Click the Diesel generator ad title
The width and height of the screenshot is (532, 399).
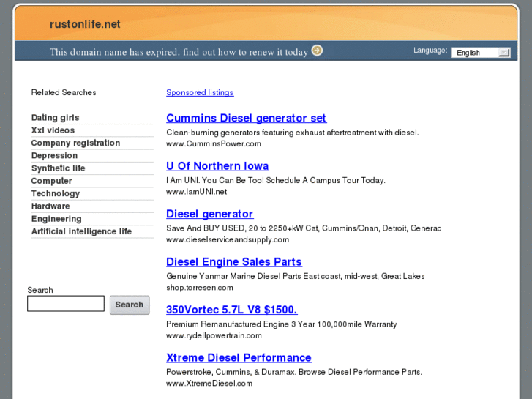[x=210, y=214]
